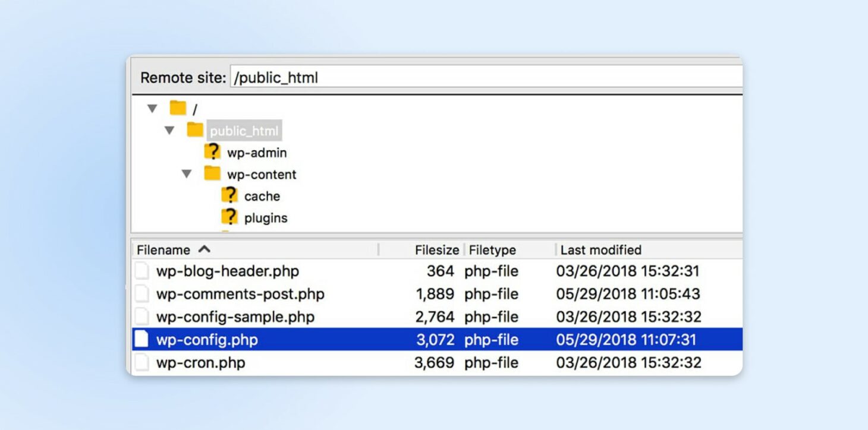Collapse the public_html tree node

pyautogui.click(x=170, y=130)
